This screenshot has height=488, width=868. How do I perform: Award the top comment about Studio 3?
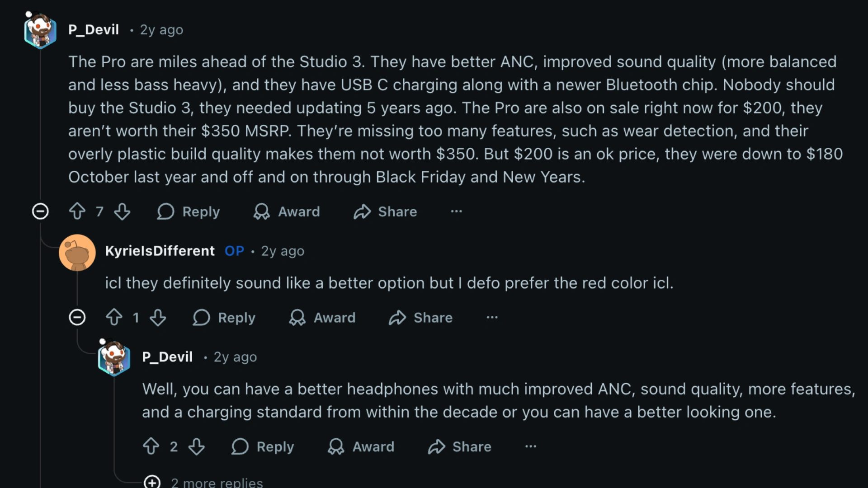286,211
